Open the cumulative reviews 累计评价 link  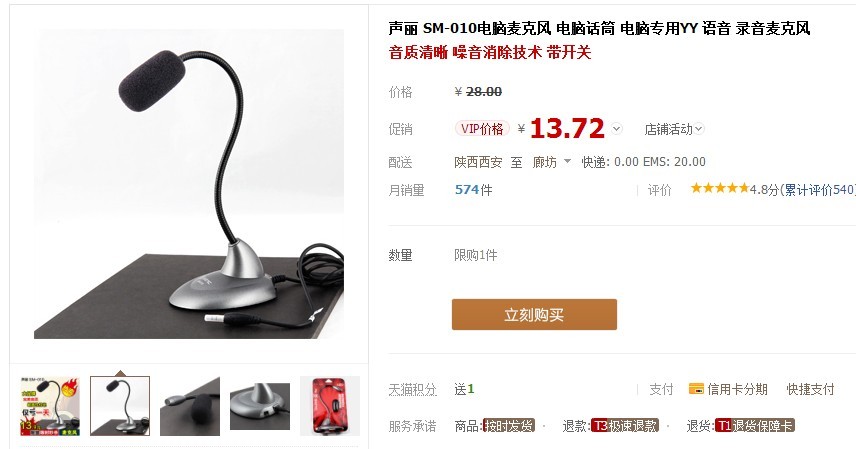[x=819, y=190]
